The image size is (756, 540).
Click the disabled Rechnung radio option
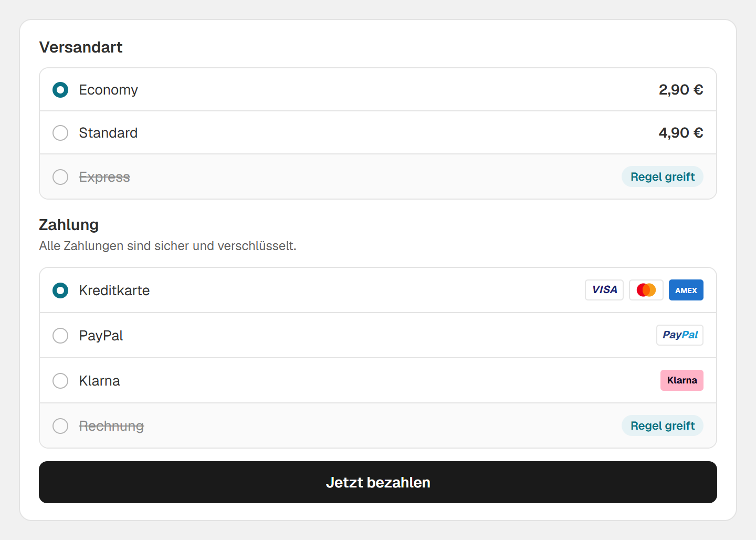(x=60, y=426)
